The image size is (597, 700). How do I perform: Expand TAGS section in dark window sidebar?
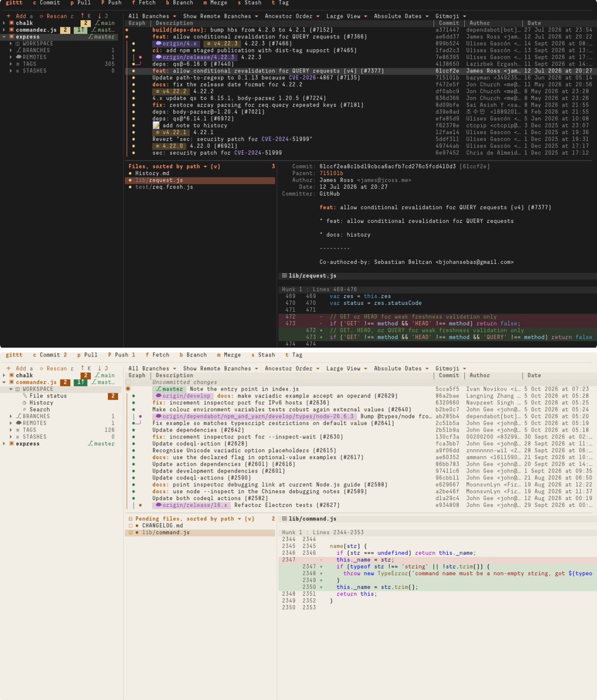click(x=11, y=64)
